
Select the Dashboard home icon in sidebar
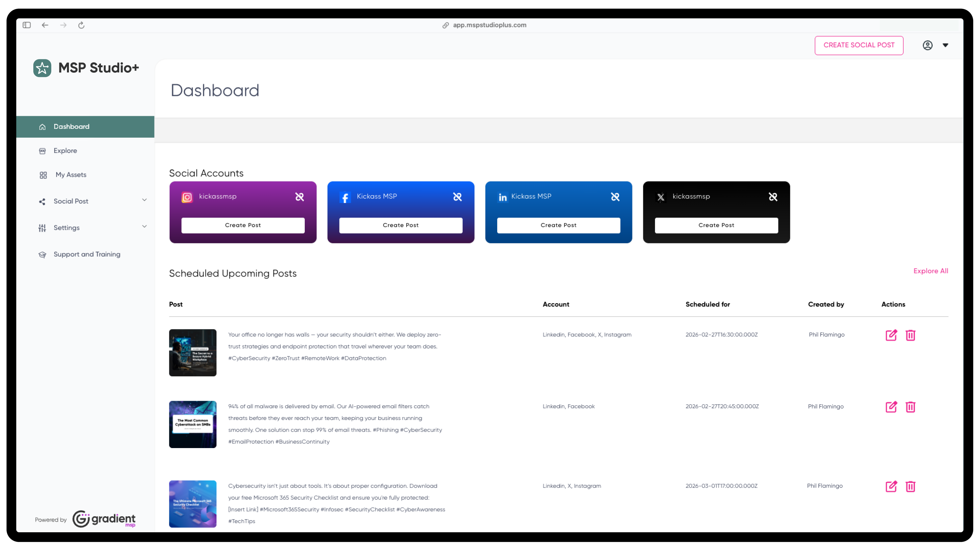coord(42,127)
